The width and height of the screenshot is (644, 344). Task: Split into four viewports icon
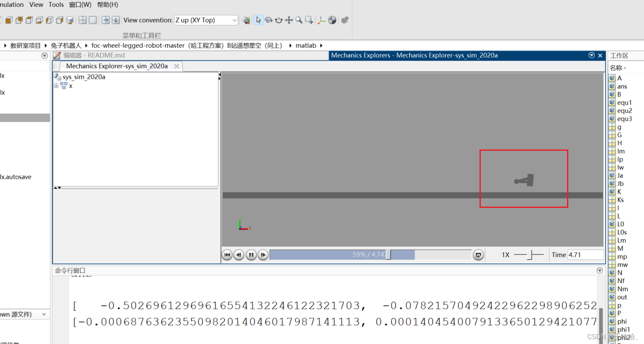click(83, 20)
